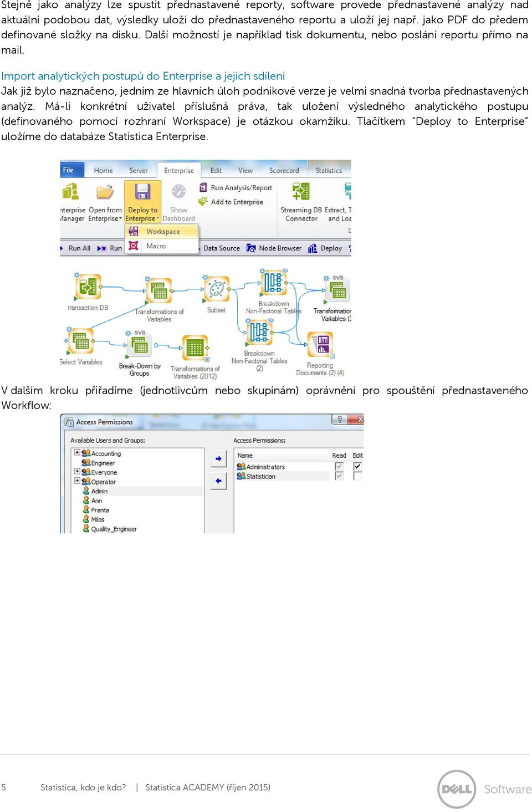This screenshot has width=532, height=812.
Task: Click the Read column header
Action: pos(339,456)
